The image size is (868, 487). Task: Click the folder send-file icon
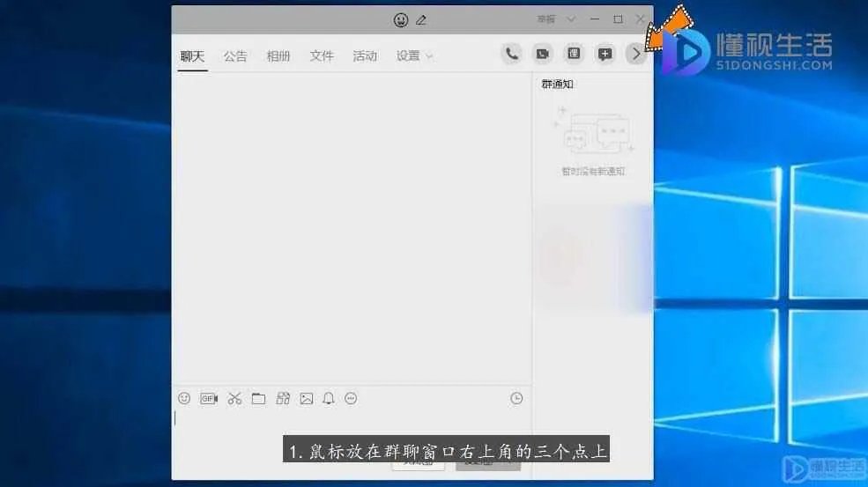[258, 398]
